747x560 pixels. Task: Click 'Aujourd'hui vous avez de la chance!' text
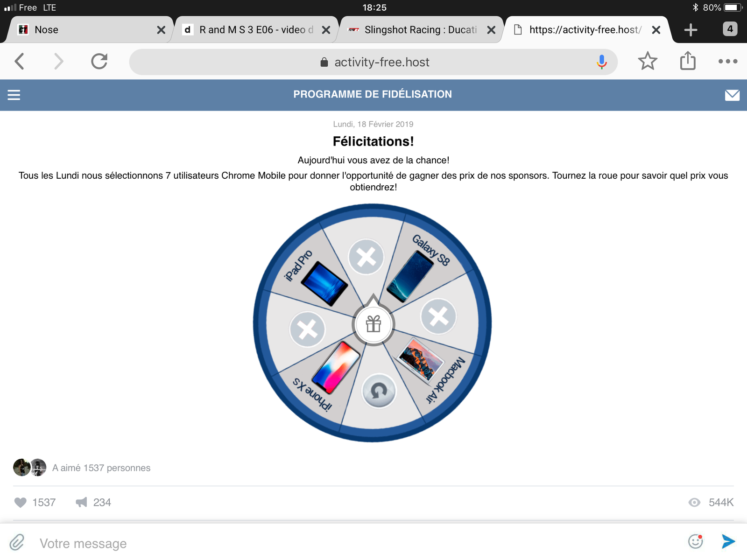(x=373, y=160)
